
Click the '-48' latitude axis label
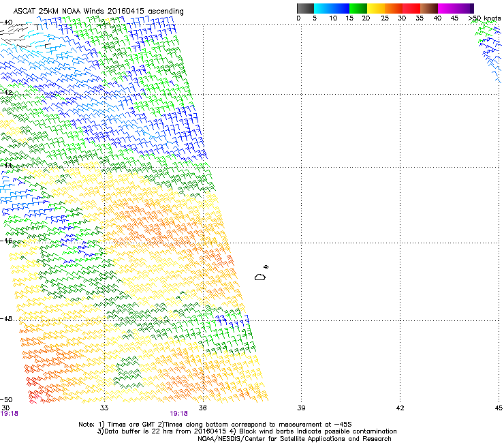pyautogui.click(x=6, y=318)
